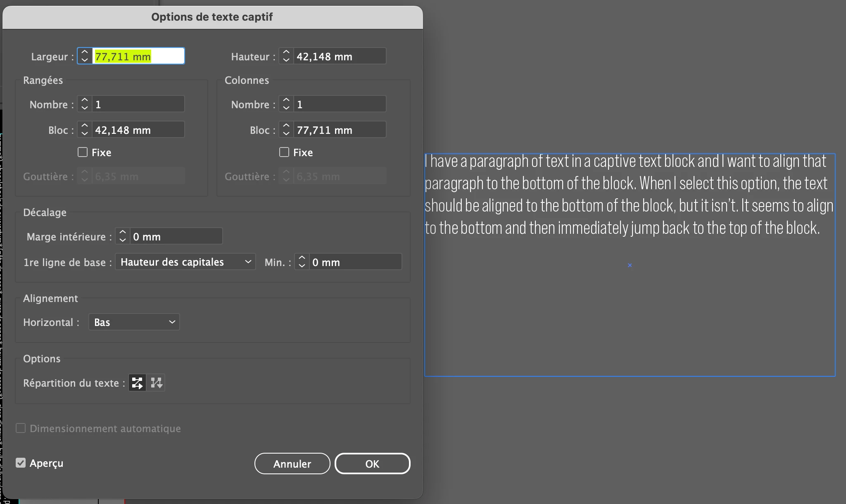Click Rangées Nombre stepper arrows
Viewport: 846px width, 504px height.
[x=85, y=104]
